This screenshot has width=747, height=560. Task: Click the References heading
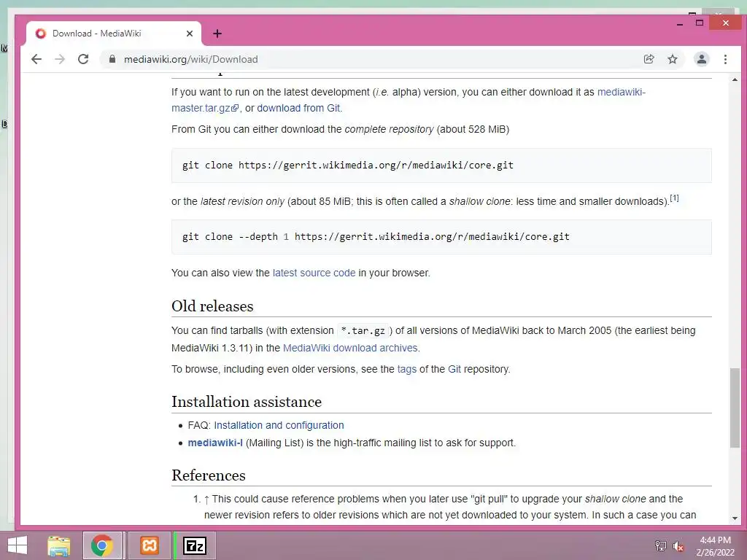point(209,475)
